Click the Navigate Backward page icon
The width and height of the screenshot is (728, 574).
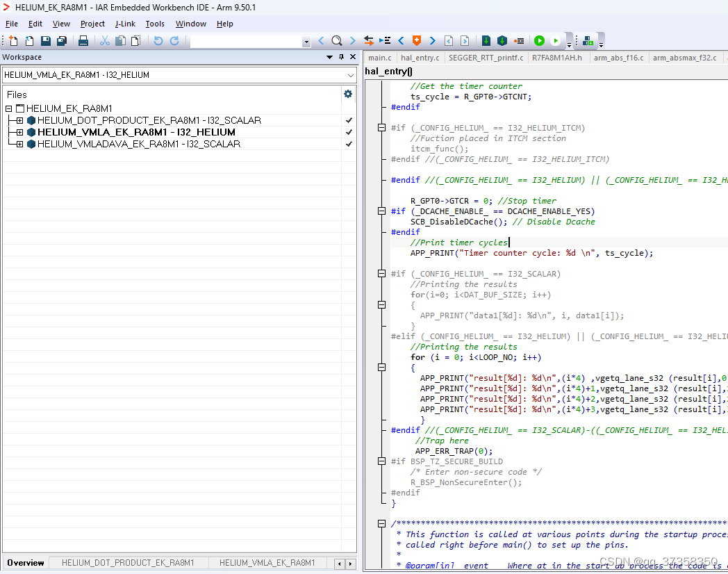click(449, 41)
